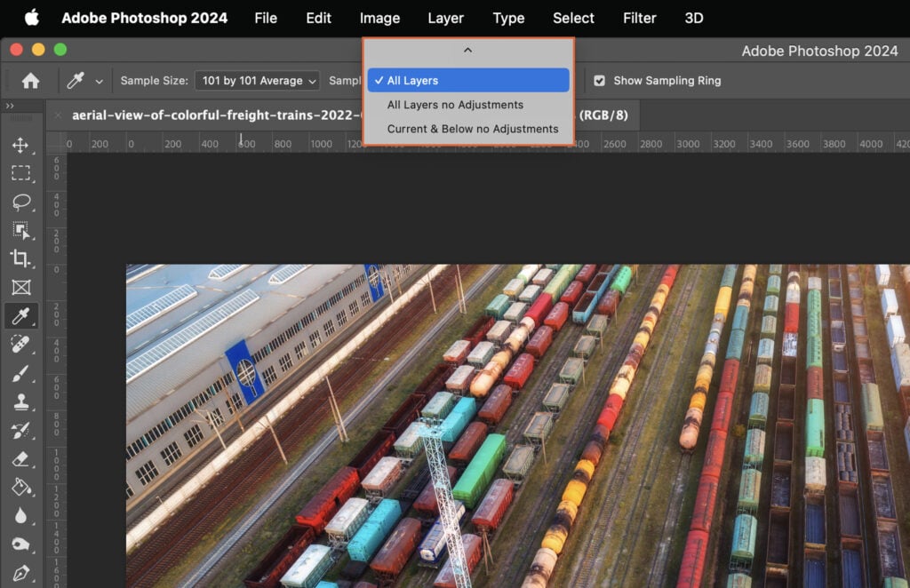The image size is (910, 588).
Task: Click the Photoshop Home screen icon
Action: tap(32, 80)
